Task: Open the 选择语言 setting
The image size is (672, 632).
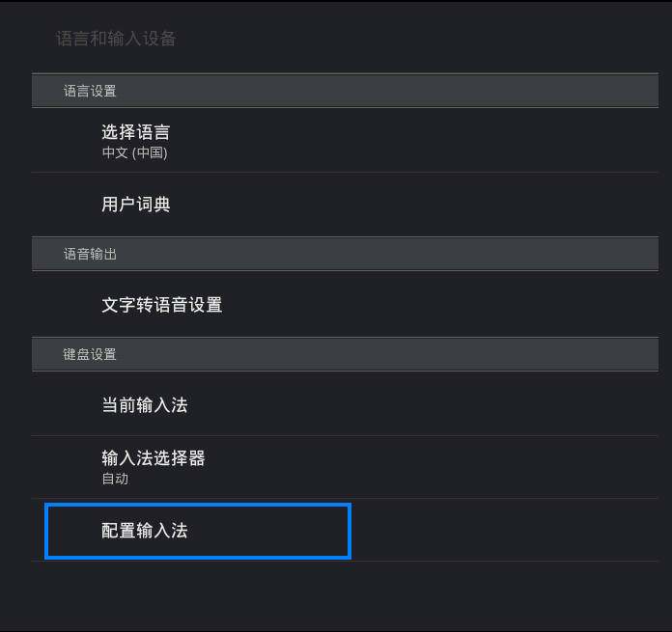Action: [136, 133]
